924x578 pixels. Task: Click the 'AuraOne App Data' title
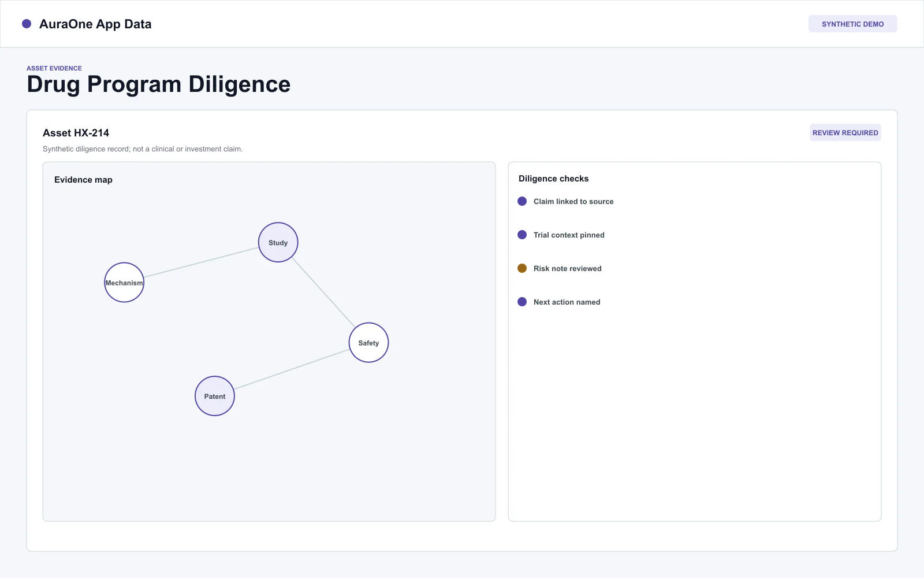click(x=95, y=24)
